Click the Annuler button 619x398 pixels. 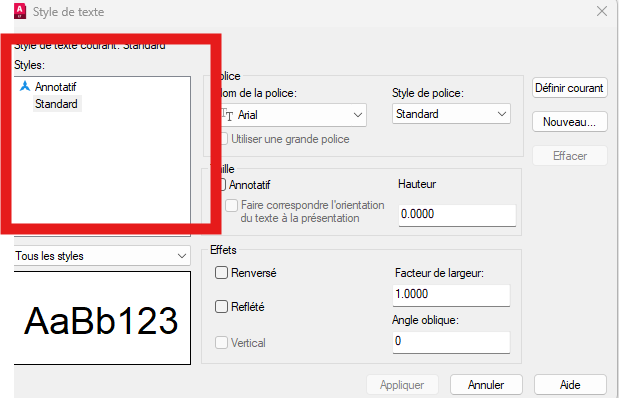click(x=486, y=385)
